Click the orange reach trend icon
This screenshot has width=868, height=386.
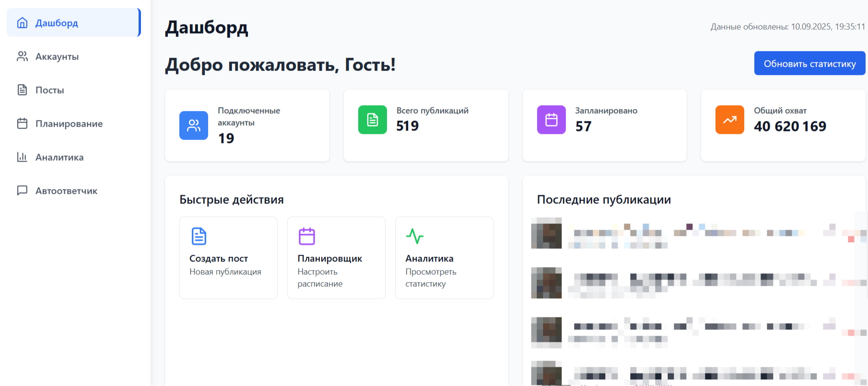(x=730, y=120)
